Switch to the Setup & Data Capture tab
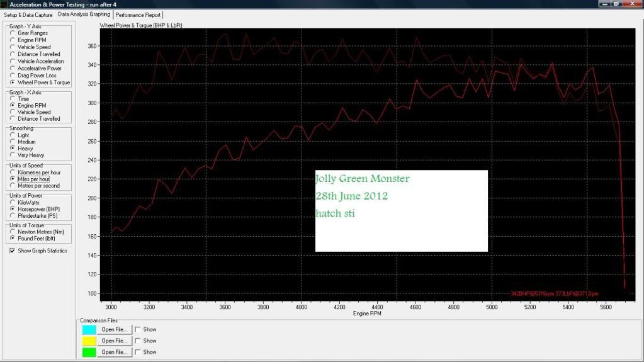The height and width of the screenshot is (362, 644). (x=28, y=14)
